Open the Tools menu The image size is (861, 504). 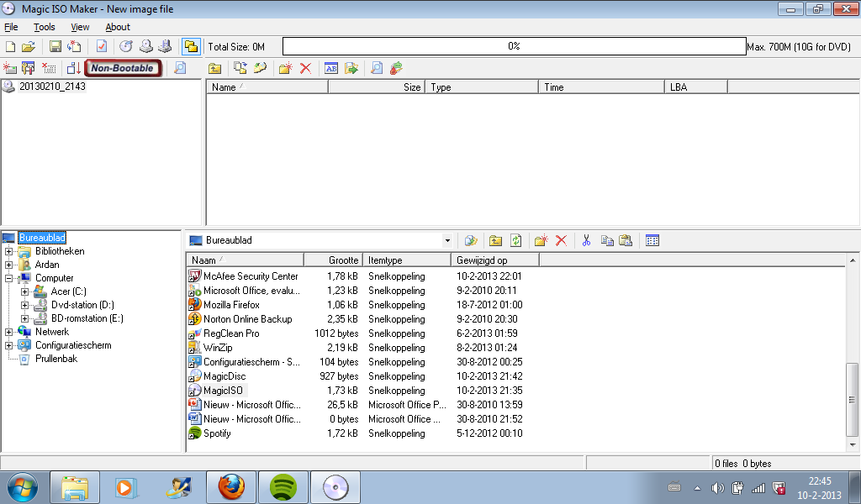[45, 27]
